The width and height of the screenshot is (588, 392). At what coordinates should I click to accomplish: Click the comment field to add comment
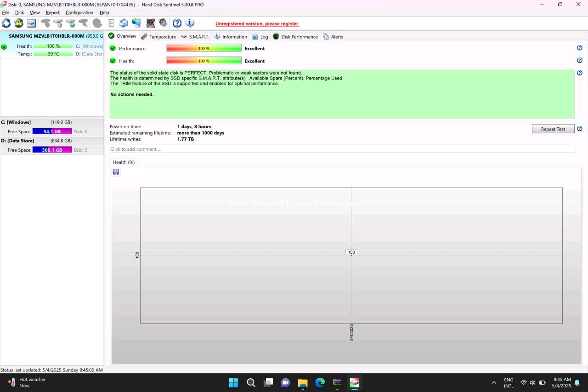coord(342,149)
